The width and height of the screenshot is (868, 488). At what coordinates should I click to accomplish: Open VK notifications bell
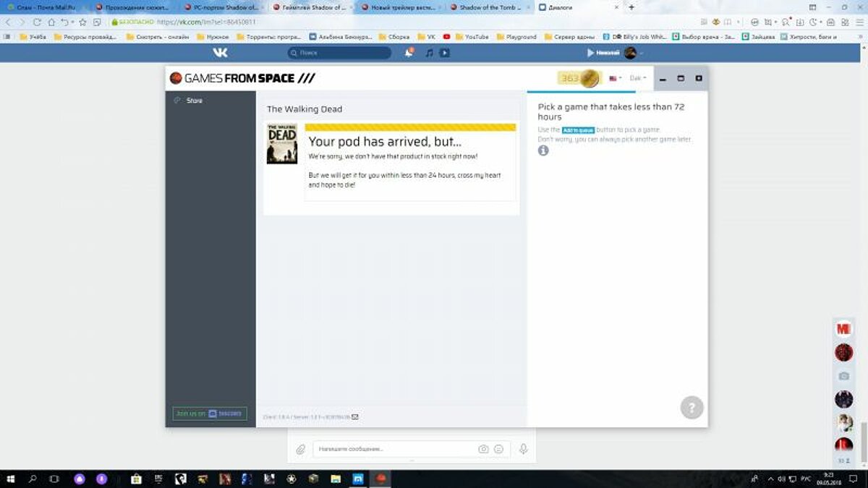click(x=409, y=53)
